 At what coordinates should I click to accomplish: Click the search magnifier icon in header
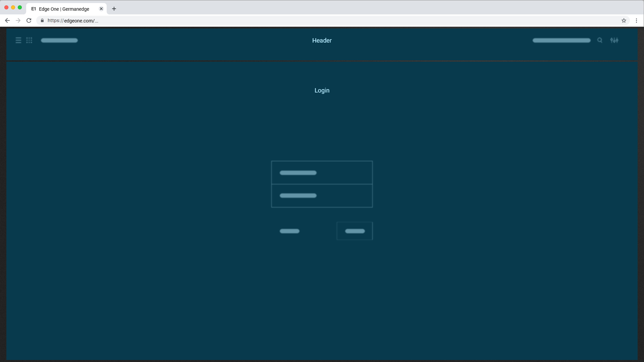click(x=600, y=40)
